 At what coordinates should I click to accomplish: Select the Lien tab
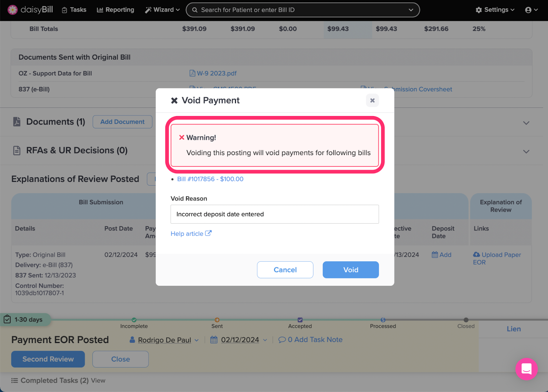pos(513,329)
